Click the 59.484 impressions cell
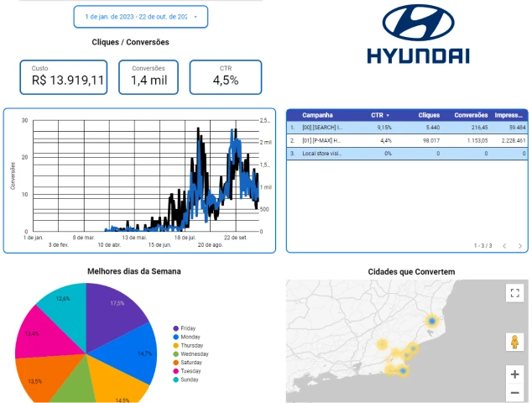The image size is (532, 403). pos(517,128)
